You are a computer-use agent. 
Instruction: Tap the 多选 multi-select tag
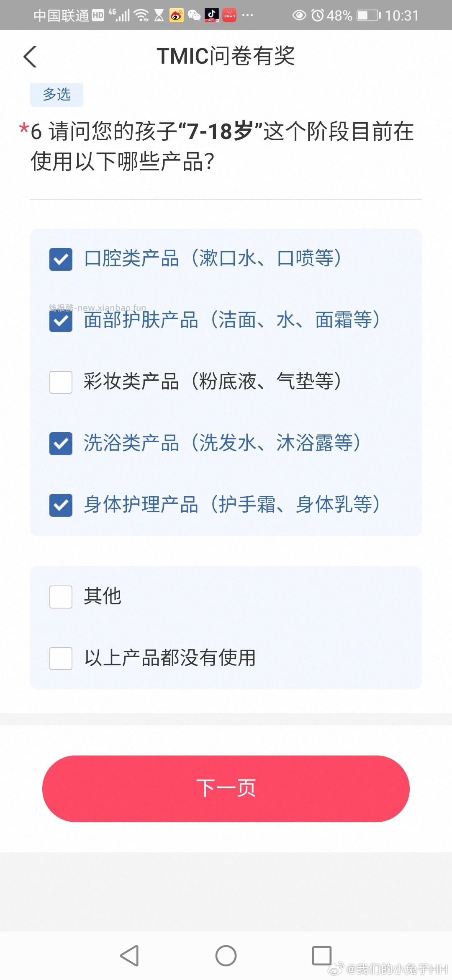tap(56, 95)
